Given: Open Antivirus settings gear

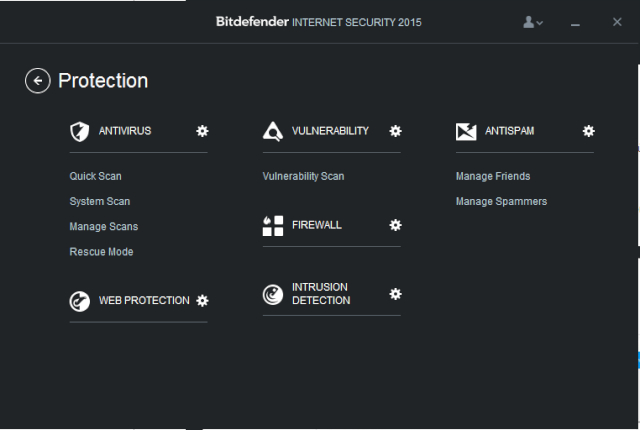Looking at the screenshot, I should 202,131.
